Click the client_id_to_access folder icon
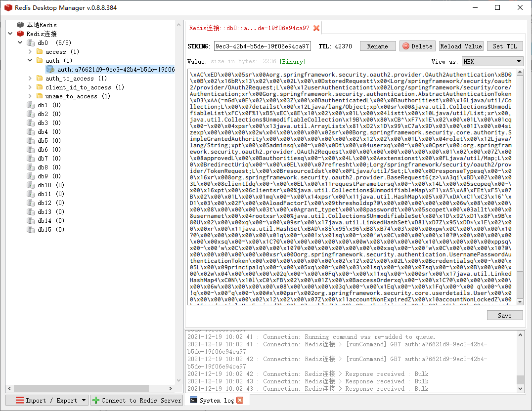 point(40,87)
